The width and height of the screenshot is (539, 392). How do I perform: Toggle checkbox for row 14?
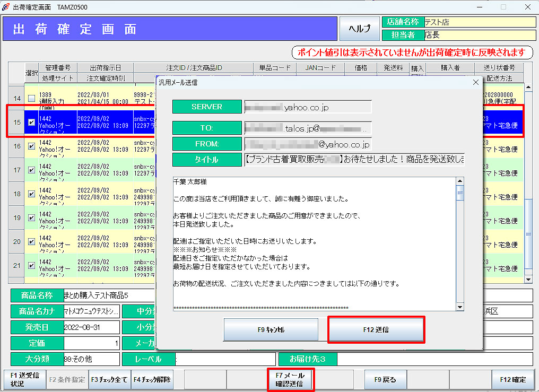[x=31, y=99]
